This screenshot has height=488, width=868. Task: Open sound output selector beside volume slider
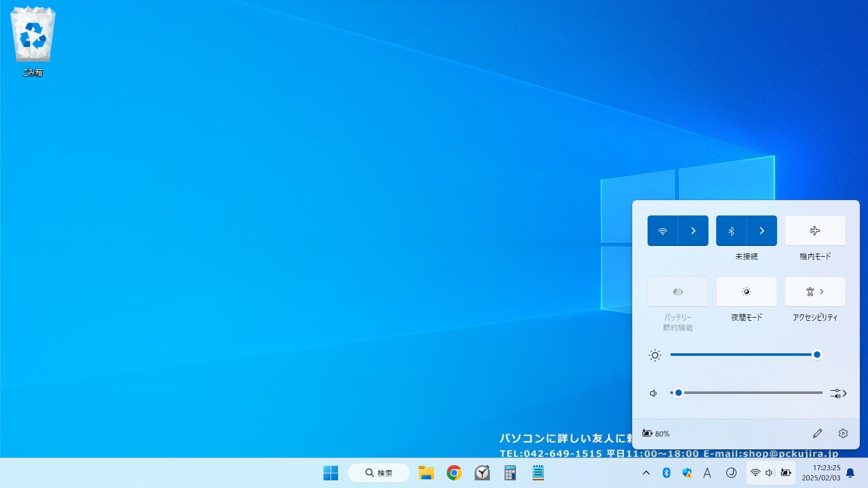click(x=838, y=393)
